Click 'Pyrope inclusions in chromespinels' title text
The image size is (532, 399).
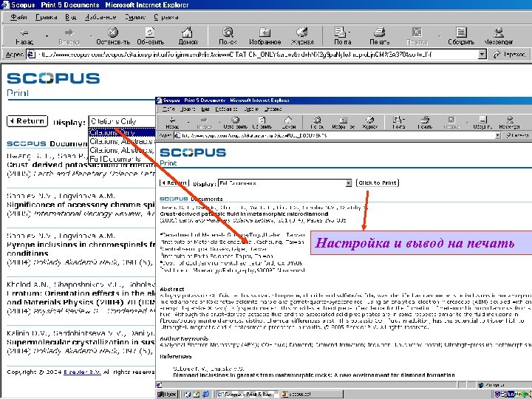pos(81,245)
